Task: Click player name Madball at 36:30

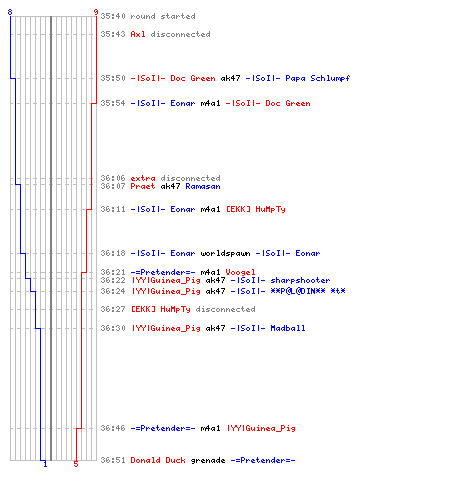Action: [288, 328]
